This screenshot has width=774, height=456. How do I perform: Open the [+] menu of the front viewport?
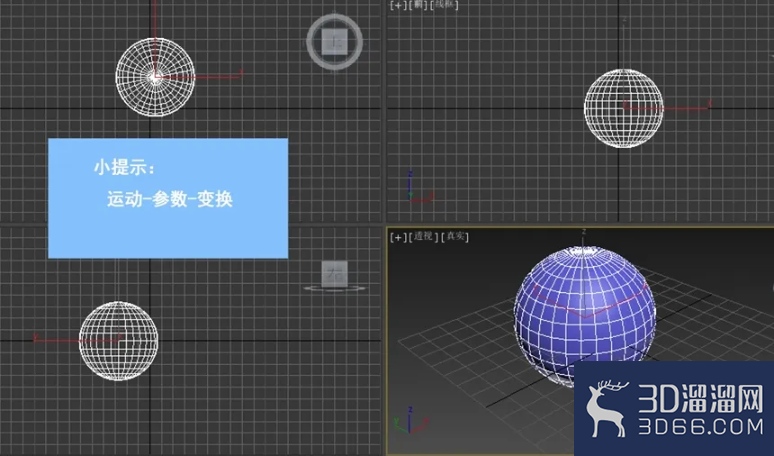pos(398,5)
